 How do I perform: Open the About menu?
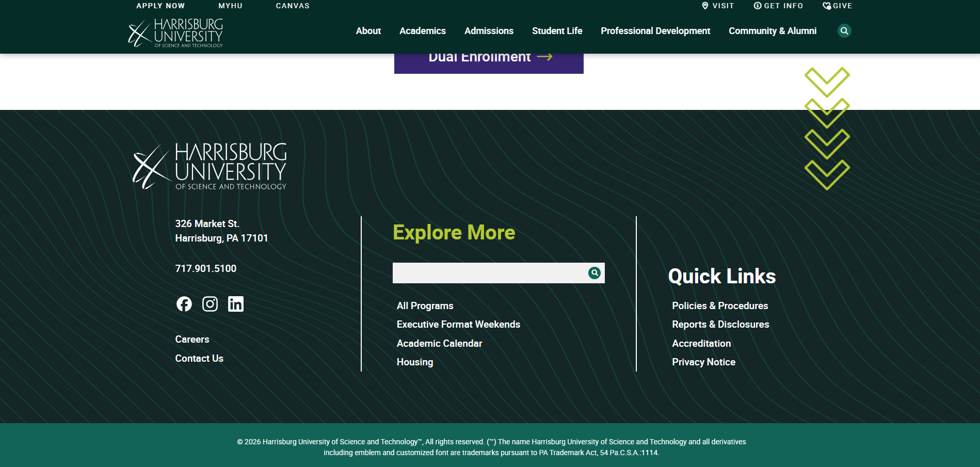[368, 31]
